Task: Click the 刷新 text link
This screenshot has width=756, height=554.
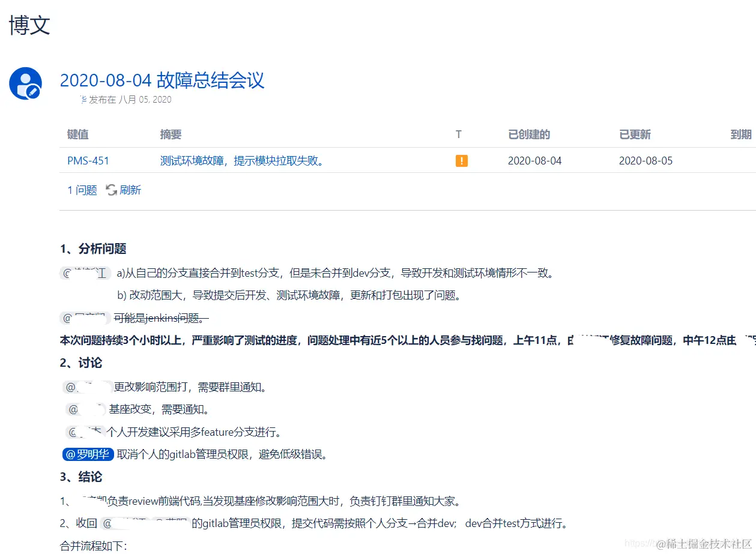Action: (130, 190)
